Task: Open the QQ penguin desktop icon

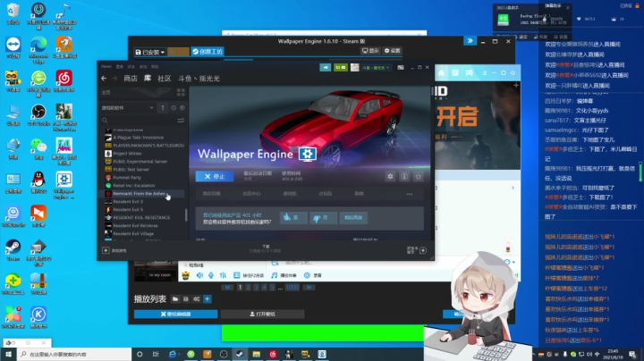Action: tap(38, 182)
